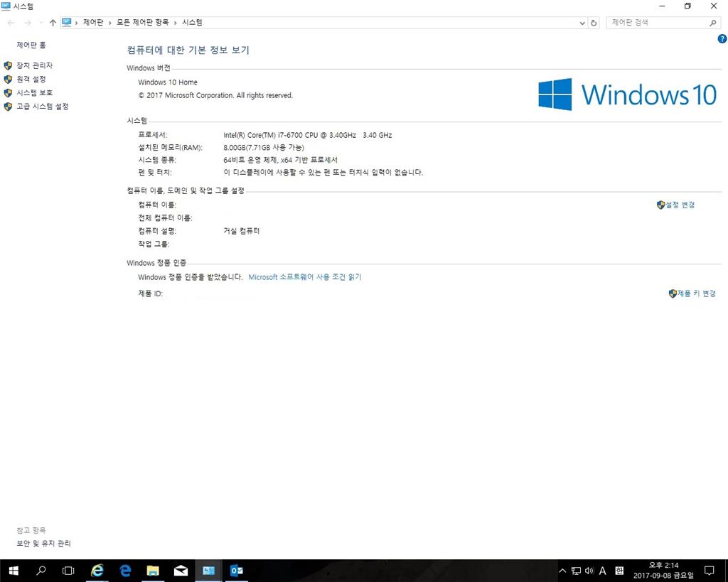The height and width of the screenshot is (582, 728).
Task: Expand chevron after 모든 제어판 항목 breadcrumb
Action: tap(176, 23)
